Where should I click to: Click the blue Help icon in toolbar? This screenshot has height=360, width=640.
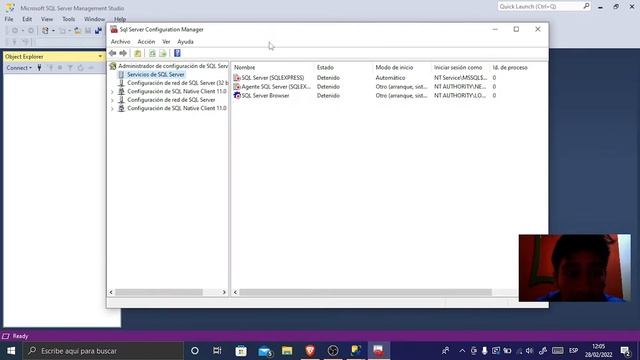point(177,53)
